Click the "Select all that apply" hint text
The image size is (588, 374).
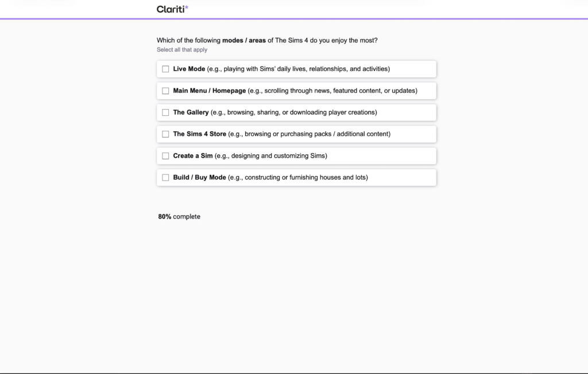pyautogui.click(x=182, y=50)
